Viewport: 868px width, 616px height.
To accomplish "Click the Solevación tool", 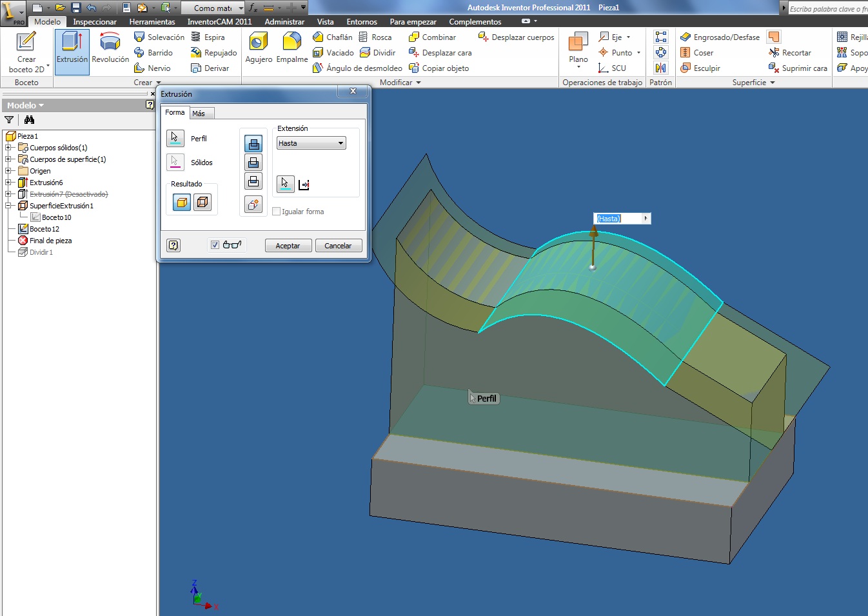I will [159, 37].
